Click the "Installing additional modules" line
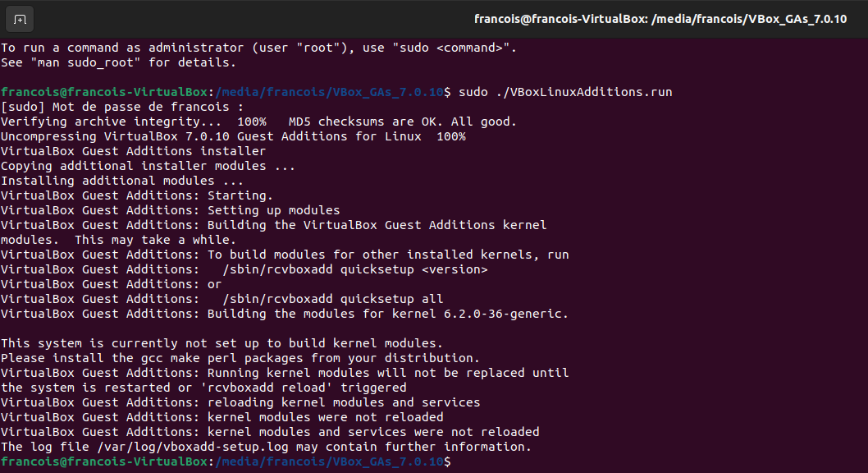The width and height of the screenshot is (868, 473). pyautogui.click(x=122, y=181)
